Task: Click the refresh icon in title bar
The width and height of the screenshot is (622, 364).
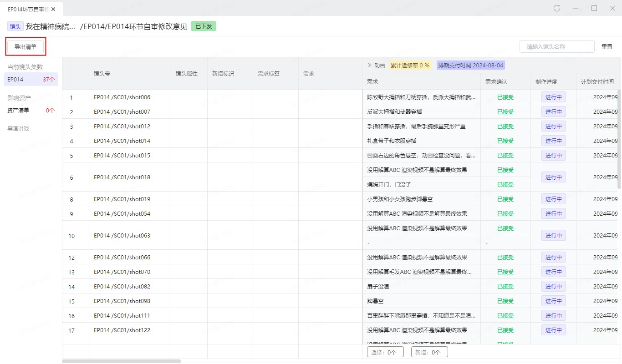Action: pos(557,8)
